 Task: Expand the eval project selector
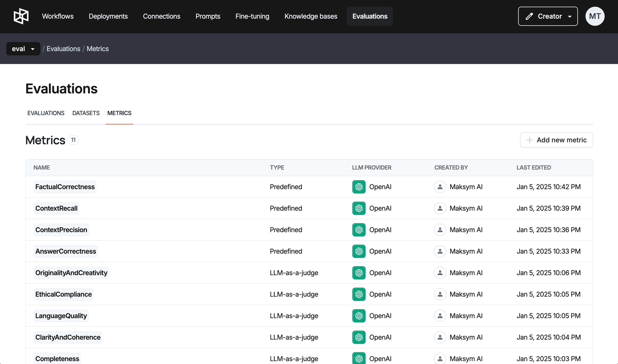(x=23, y=49)
